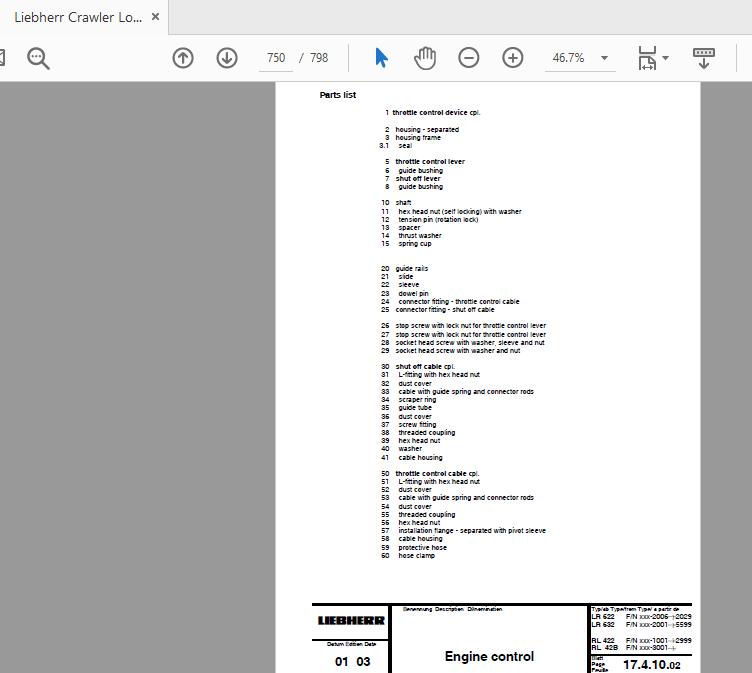Click page number '17.4.10.02' in title block
Viewport: 752px width, 673px height.
point(651,665)
